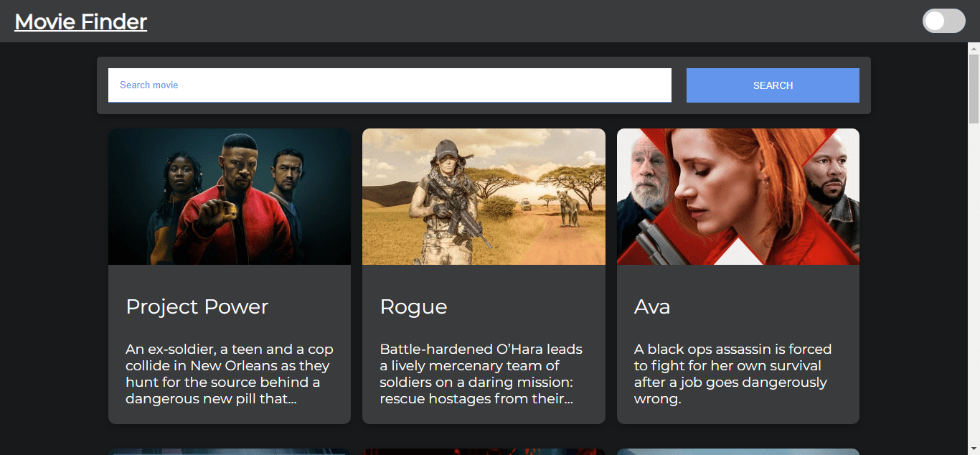Read Ava's assassin description text

pyautogui.click(x=732, y=373)
